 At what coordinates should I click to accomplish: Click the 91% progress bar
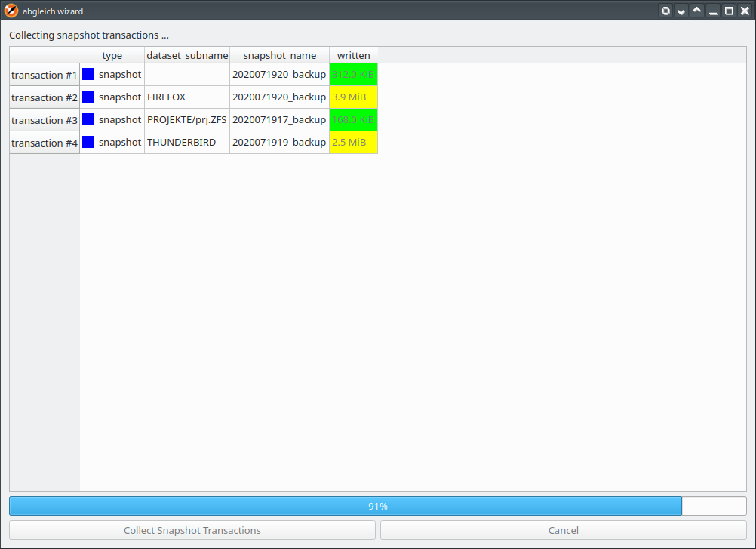[x=378, y=506]
